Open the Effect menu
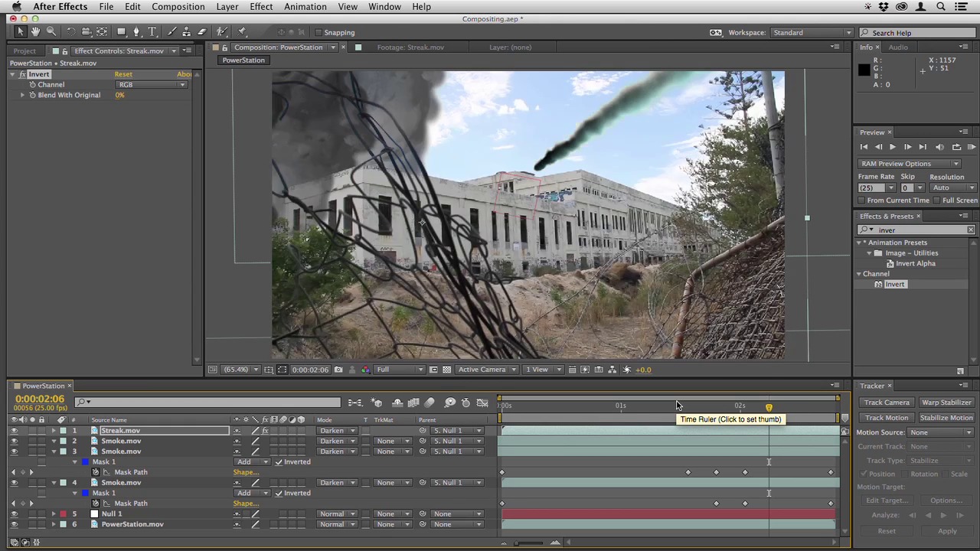 point(261,7)
